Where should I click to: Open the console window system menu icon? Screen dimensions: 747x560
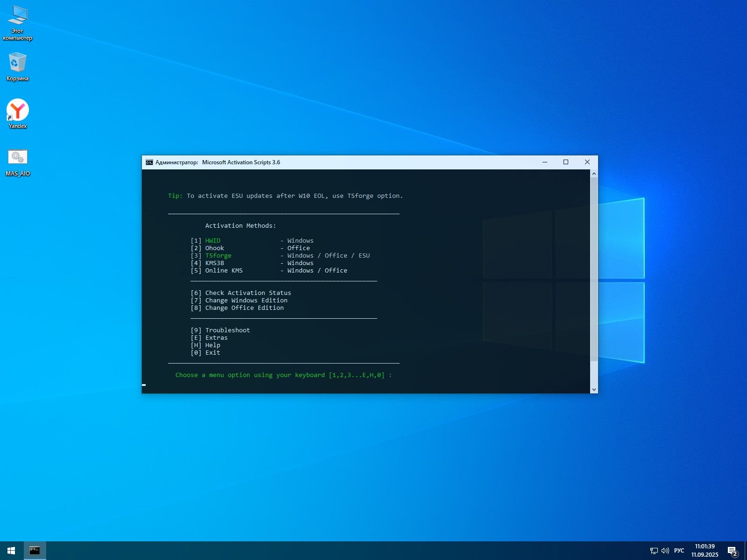149,162
